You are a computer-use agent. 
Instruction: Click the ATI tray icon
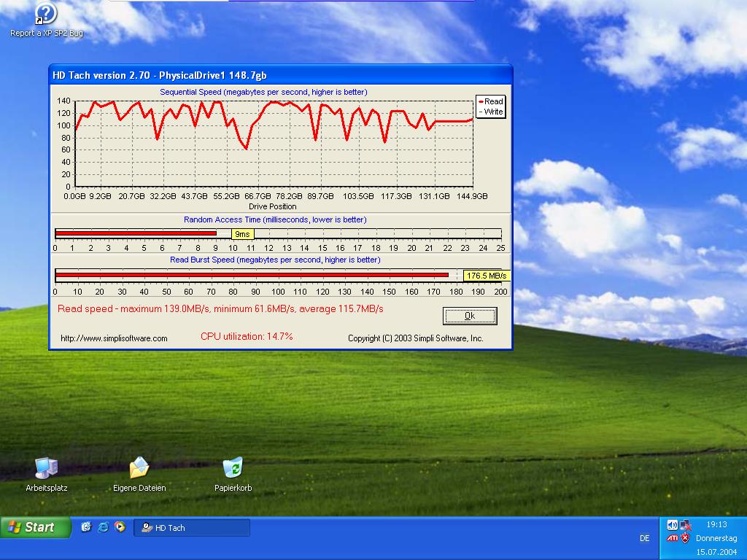click(672, 538)
